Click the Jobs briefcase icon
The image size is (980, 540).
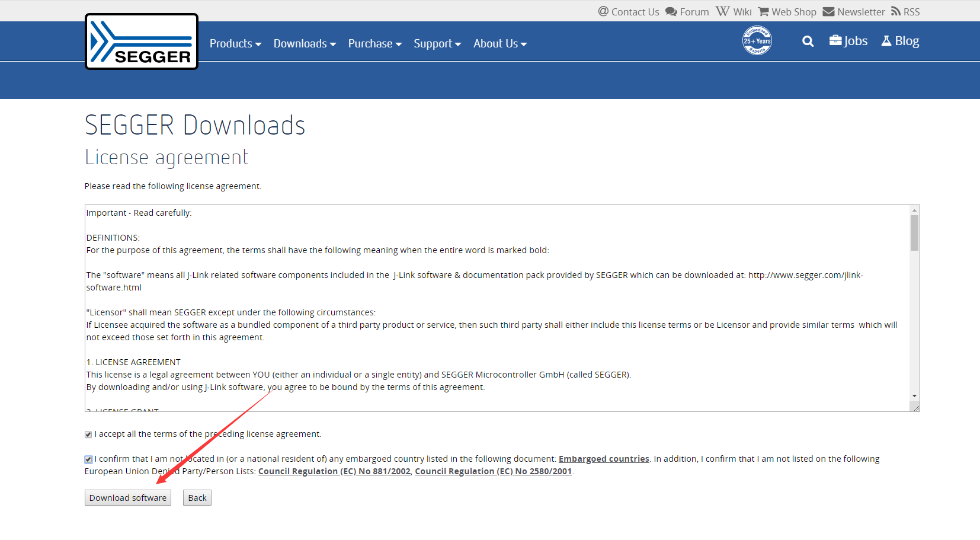click(x=835, y=40)
